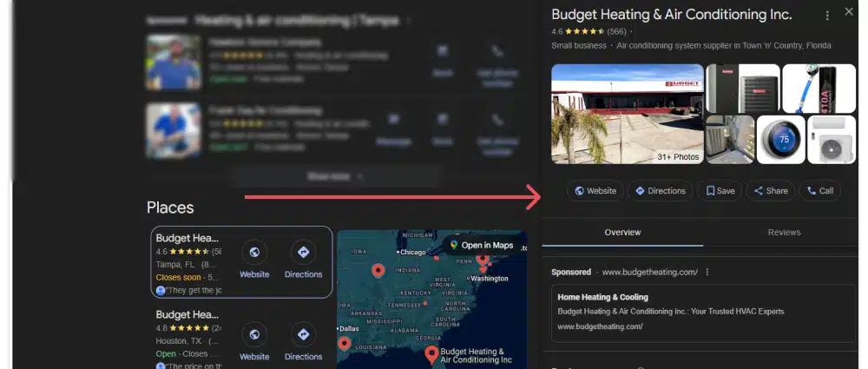Viewport: 868px width, 369px height.
Task: Call Budget Heating & Air Conditioning
Action: (x=819, y=191)
